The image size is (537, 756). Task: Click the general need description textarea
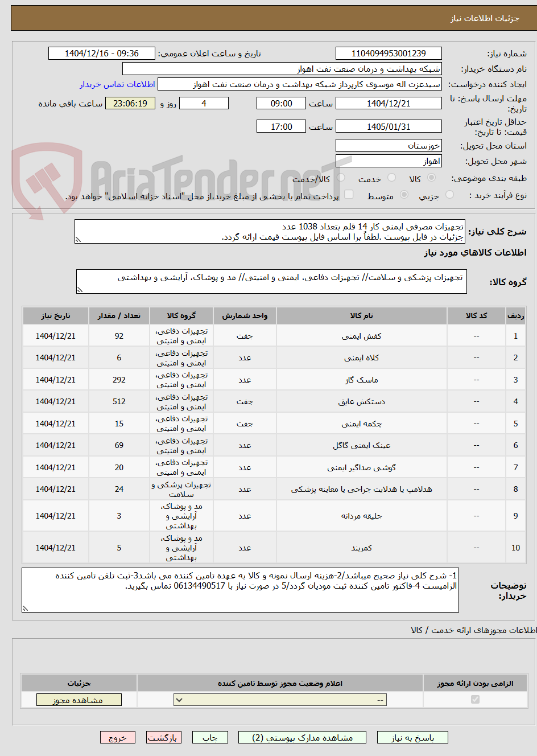point(270,232)
